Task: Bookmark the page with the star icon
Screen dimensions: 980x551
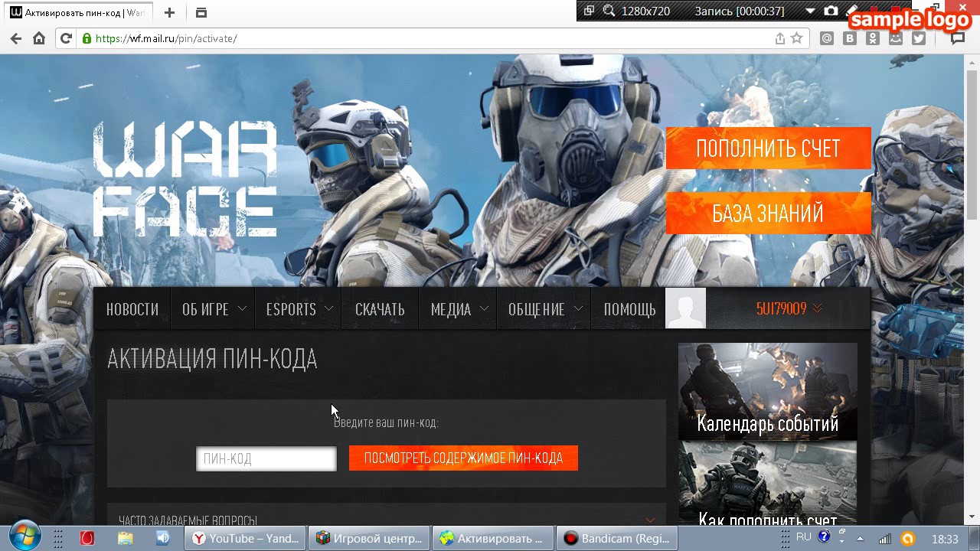Action: coord(796,38)
